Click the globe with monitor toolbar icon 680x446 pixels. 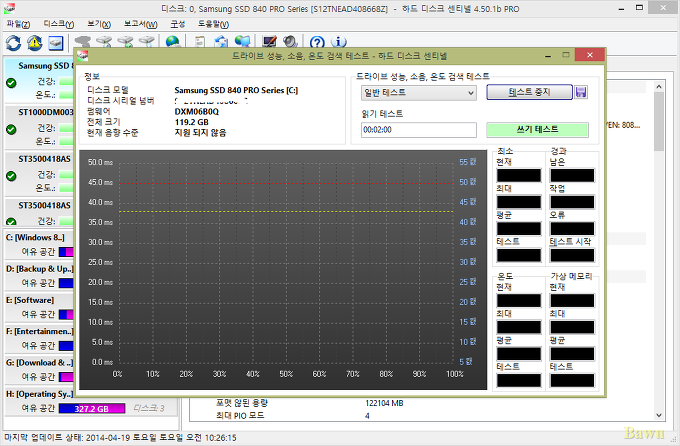coord(242,42)
